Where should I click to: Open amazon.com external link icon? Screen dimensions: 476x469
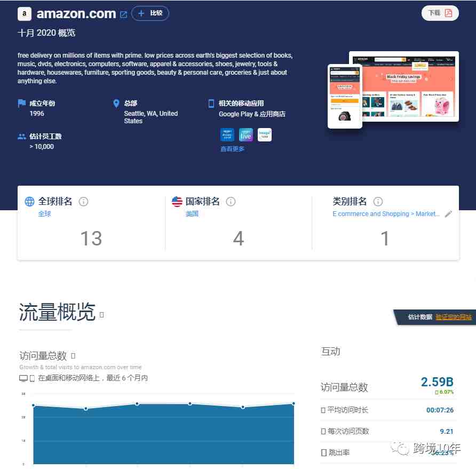click(x=123, y=14)
